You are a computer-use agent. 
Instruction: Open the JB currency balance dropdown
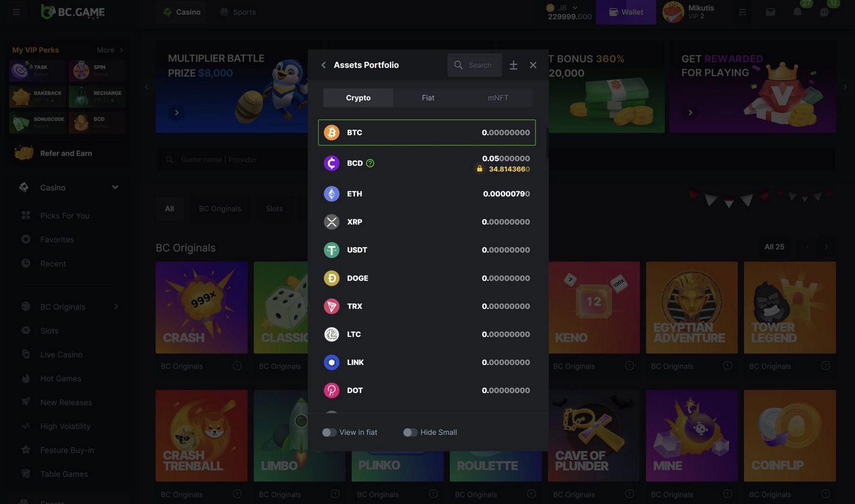point(568,12)
